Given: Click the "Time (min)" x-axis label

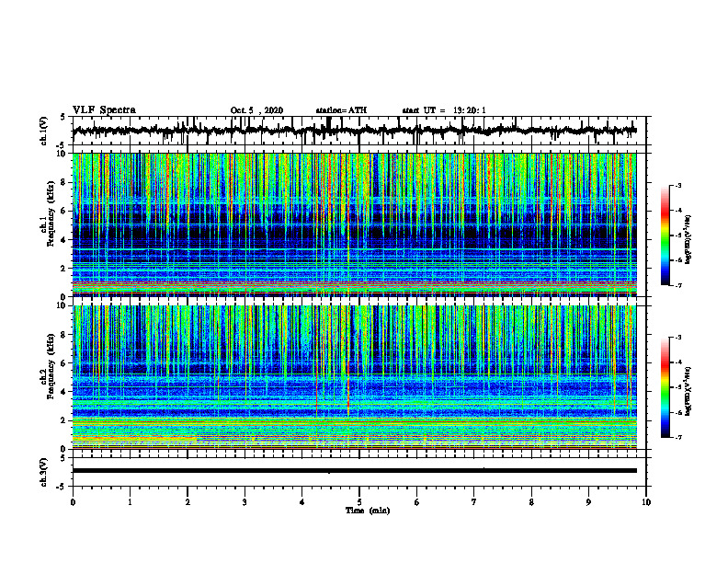Looking at the screenshot, I should pos(368,511).
